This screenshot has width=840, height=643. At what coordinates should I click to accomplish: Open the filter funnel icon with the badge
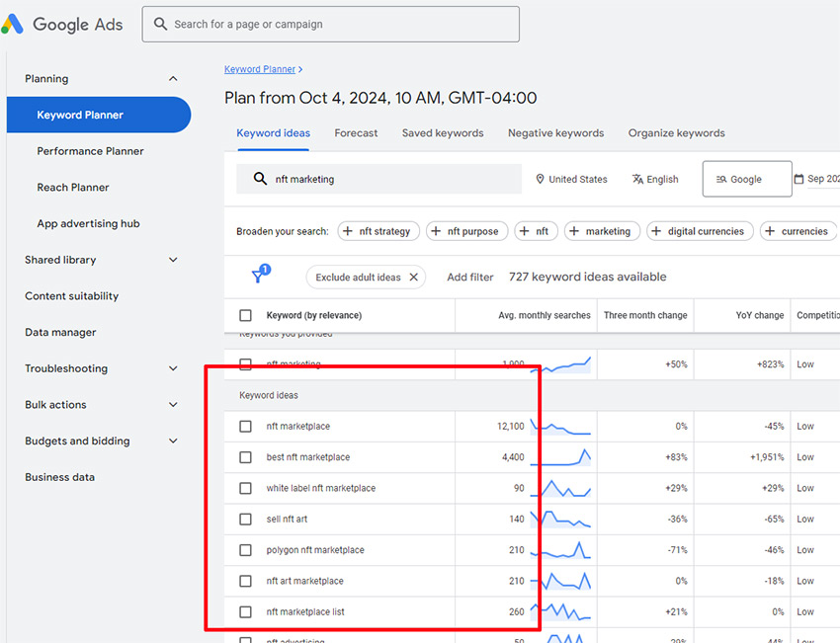pos(260,274)
